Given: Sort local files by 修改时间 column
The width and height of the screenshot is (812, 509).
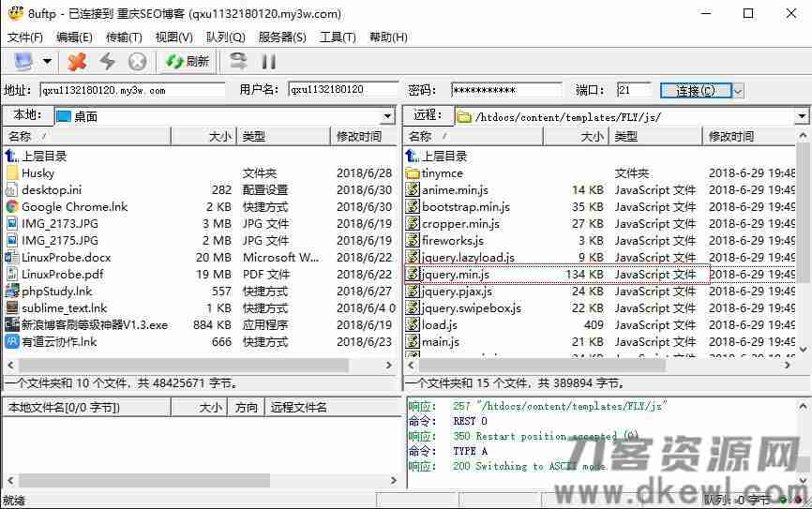Looking at the screenshot, I should 363,136.
